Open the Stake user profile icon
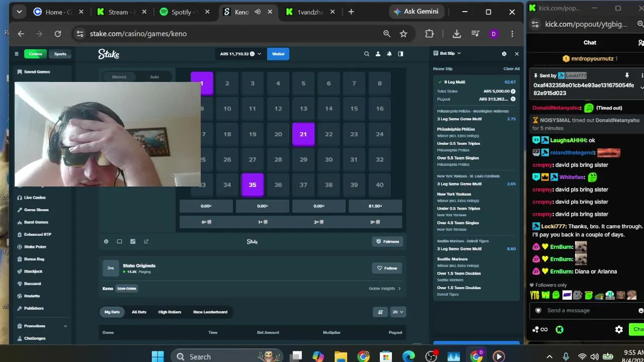This screenshot has width=644, height=362. (378, 54)
